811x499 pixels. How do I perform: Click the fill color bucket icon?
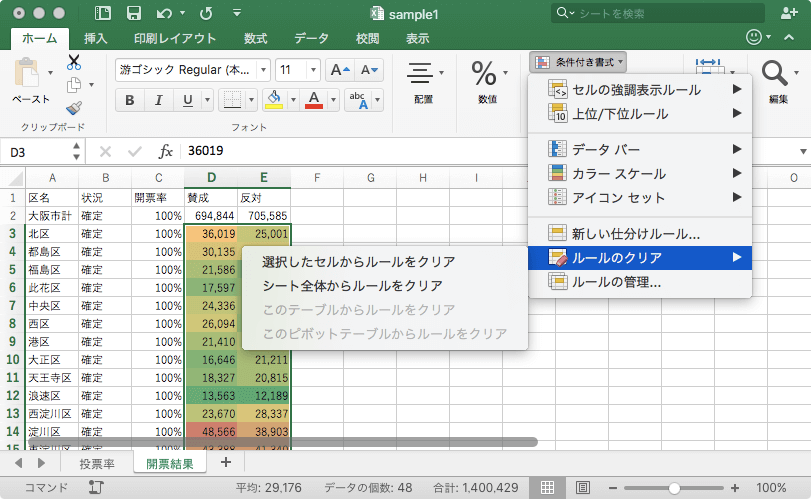[272, 100]
